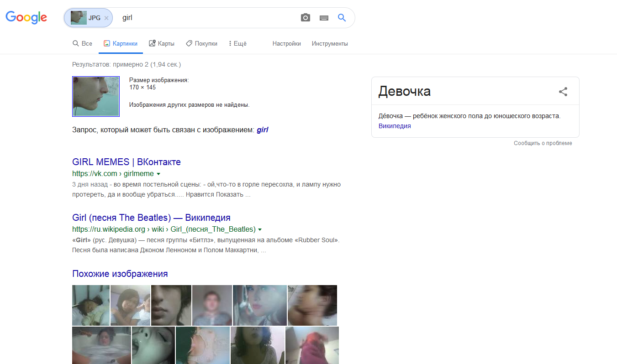Select the Картинки tab

pyautogui.click(x=121, y=44)
